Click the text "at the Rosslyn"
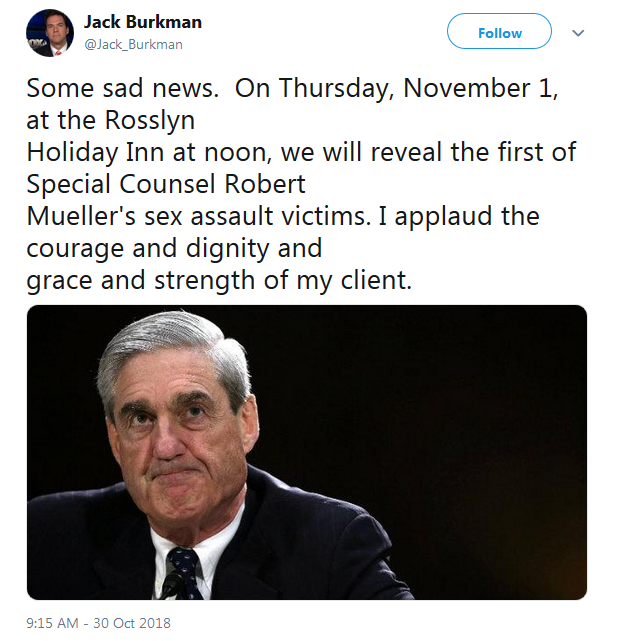 [110, 121]
